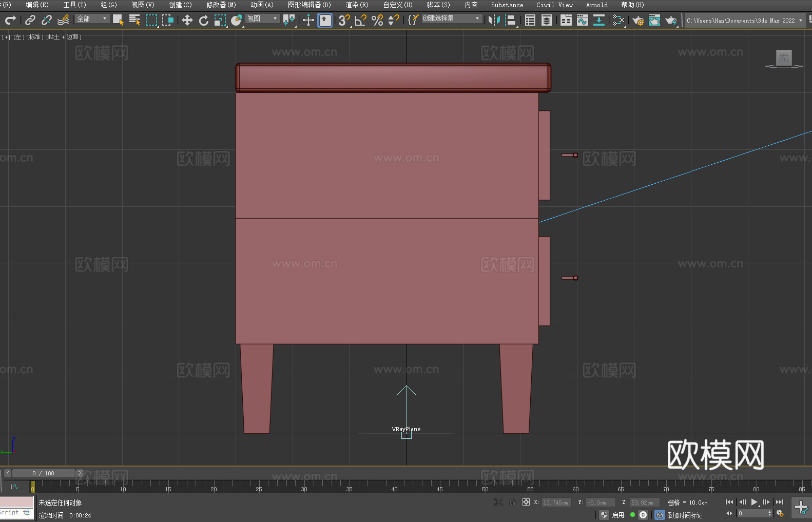Click the Redo arrow icon
The width and height of the screenshot is (812, 522).
point(10,20)
